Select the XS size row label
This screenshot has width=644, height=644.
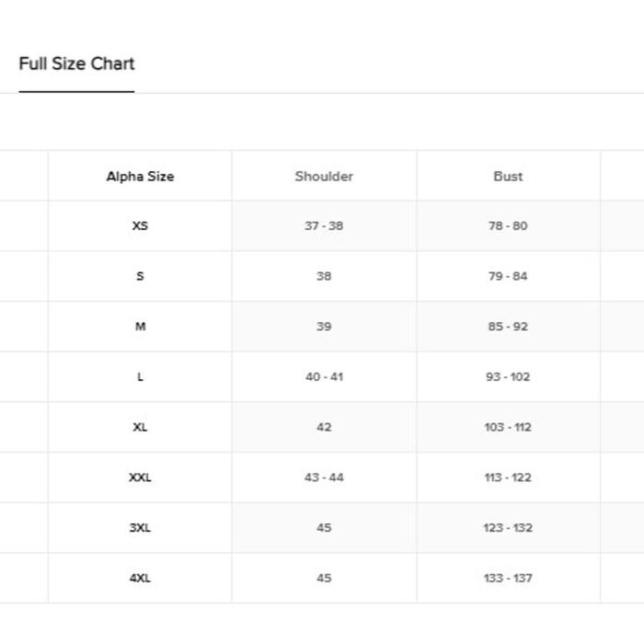tap(140, 225)
